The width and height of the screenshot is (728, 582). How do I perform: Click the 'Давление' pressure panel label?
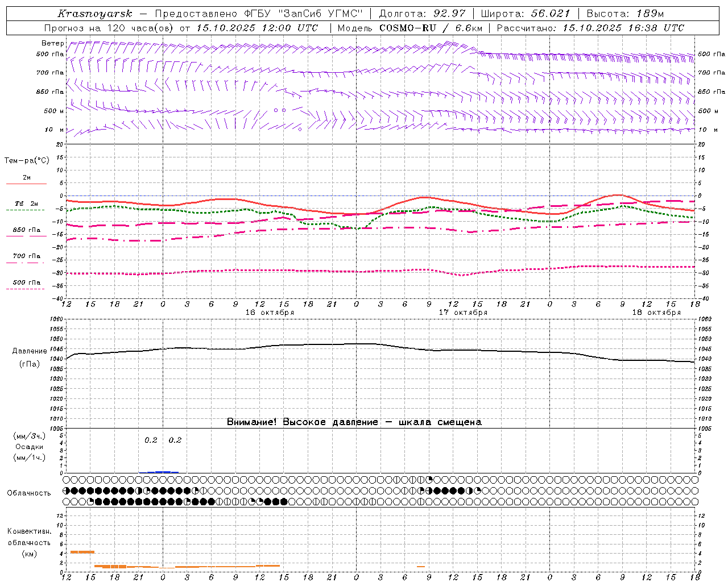coord(30,351)
